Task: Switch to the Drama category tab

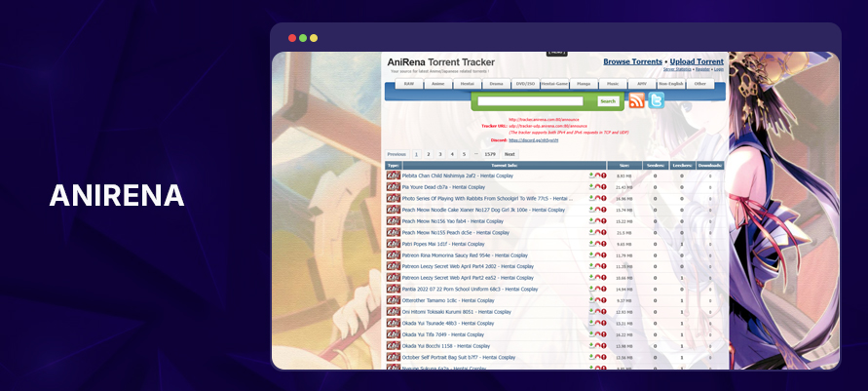Action: [x=496, y=84]
